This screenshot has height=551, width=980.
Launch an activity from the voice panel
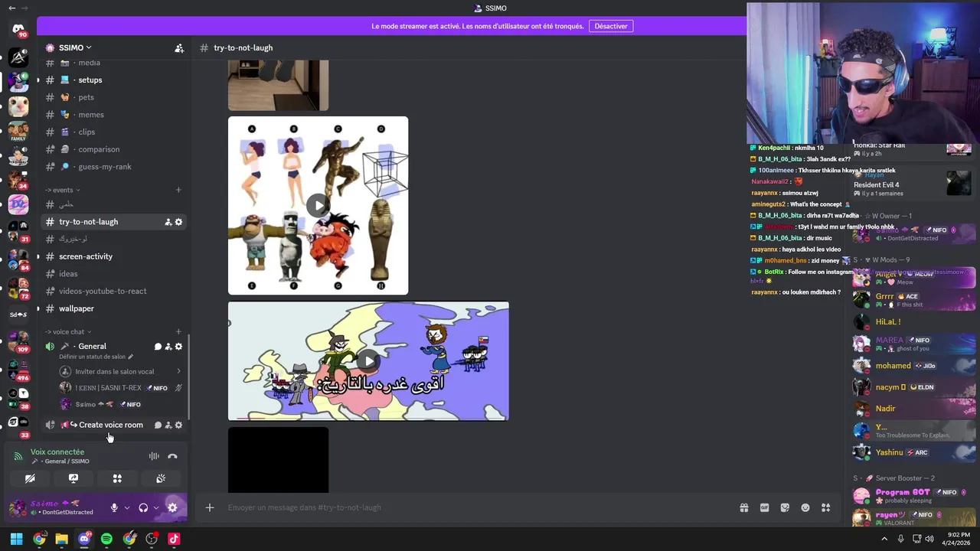(x=117, y=478)
